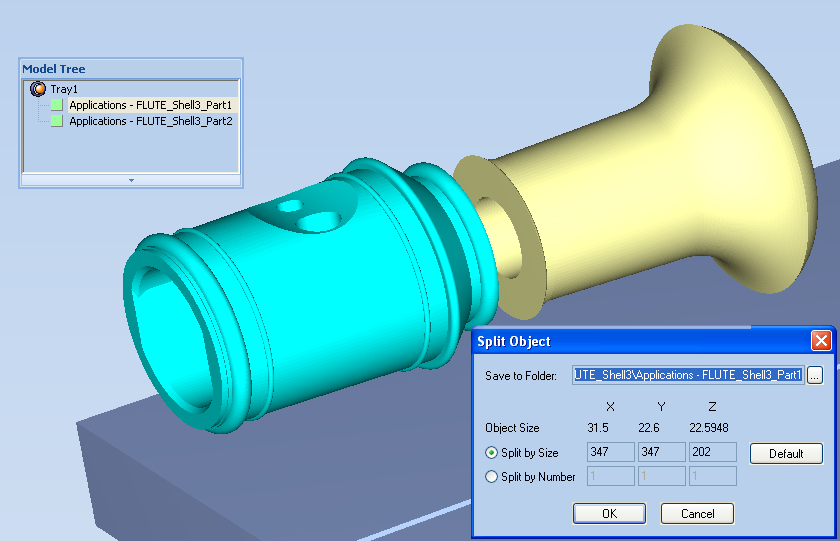Click the green icon beside FLUTE_Shell3_Part2
This screenshot has width=840, height=541.
coord(57,121)
